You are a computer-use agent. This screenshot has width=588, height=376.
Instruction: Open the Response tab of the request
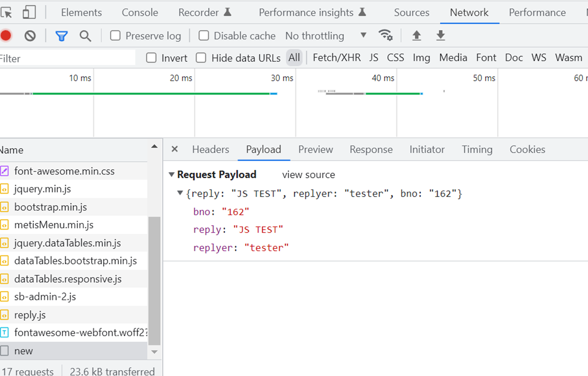[x=371, y=149]
